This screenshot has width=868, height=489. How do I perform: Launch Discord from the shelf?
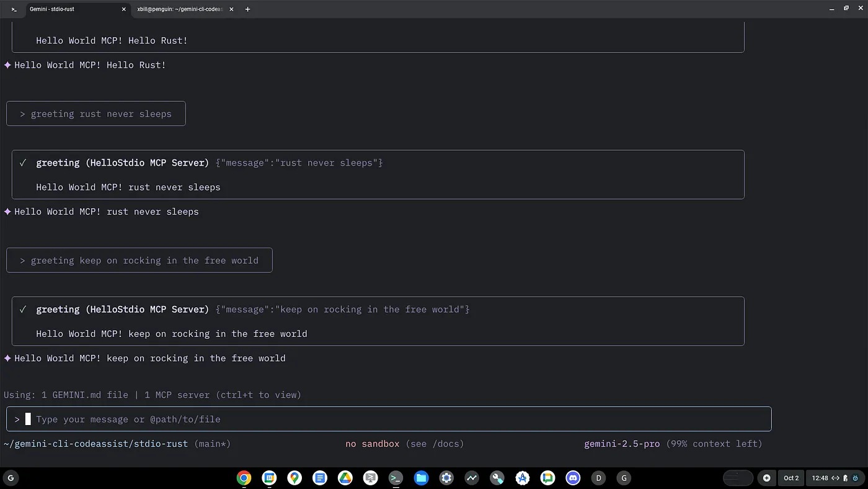573,478
